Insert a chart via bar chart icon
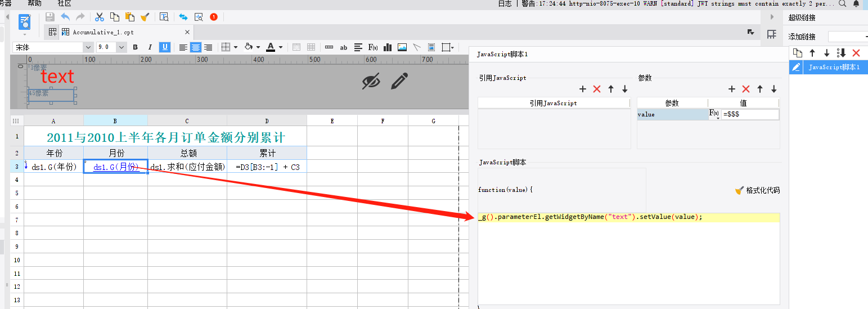Image resolution: width=868 pixels, height=309 pixels. click(x=388, y=47)
